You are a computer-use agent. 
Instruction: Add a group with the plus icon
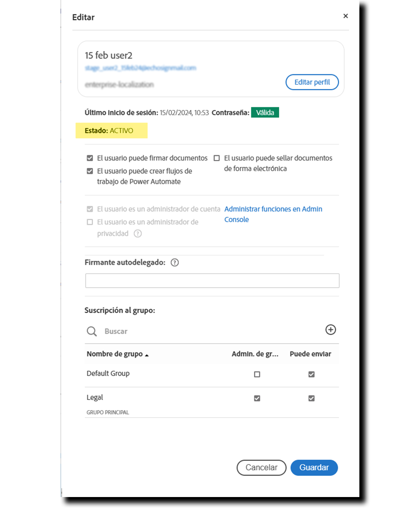tap(331, 329)
